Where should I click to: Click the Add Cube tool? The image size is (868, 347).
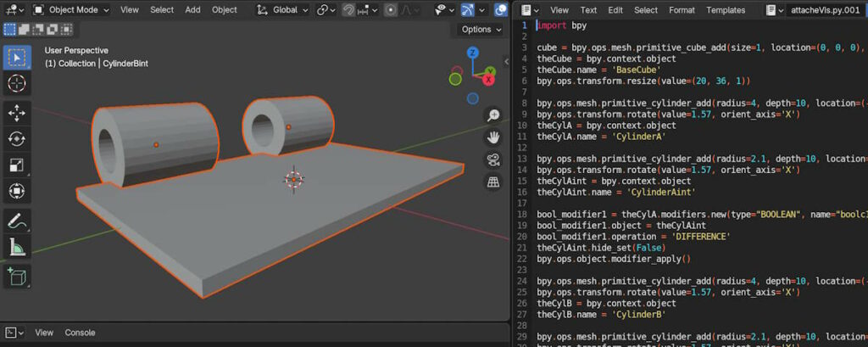click(x=16, y=277)
